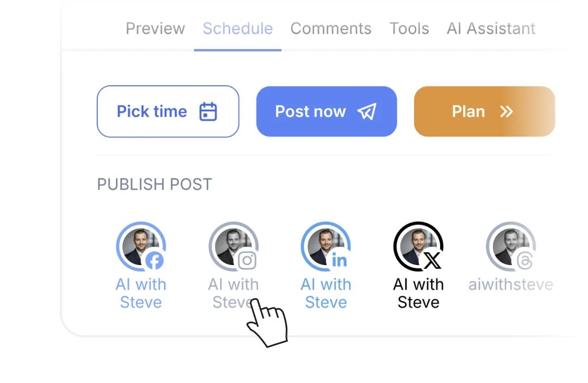Click the Pick time button
The width and height of the screenshot is (588, 383).
tap(167, 111)
